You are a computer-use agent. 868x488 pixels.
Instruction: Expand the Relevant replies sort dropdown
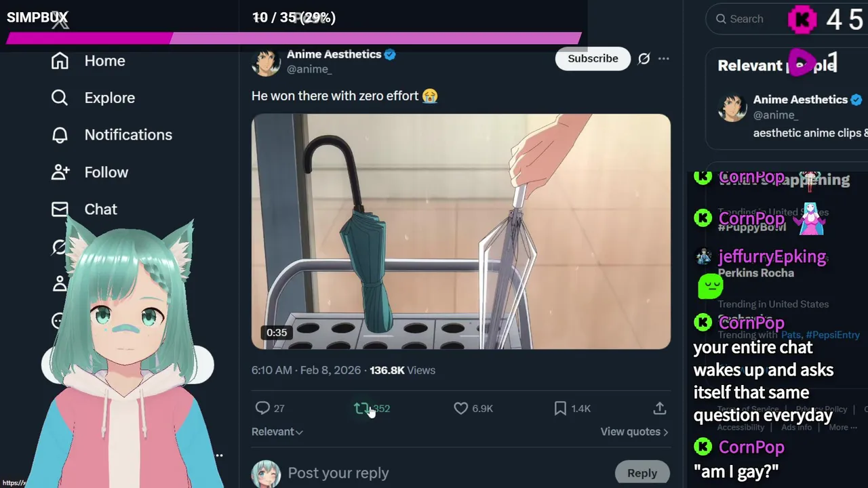click(277, 432)
